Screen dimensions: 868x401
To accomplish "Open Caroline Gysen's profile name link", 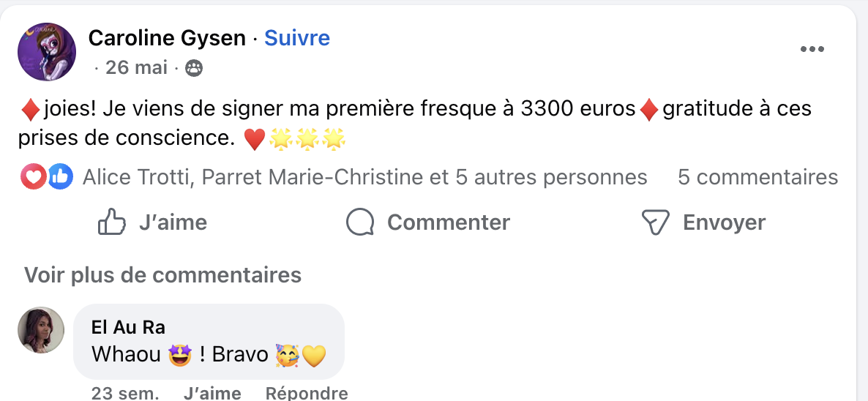I will (x=167, y=38).
